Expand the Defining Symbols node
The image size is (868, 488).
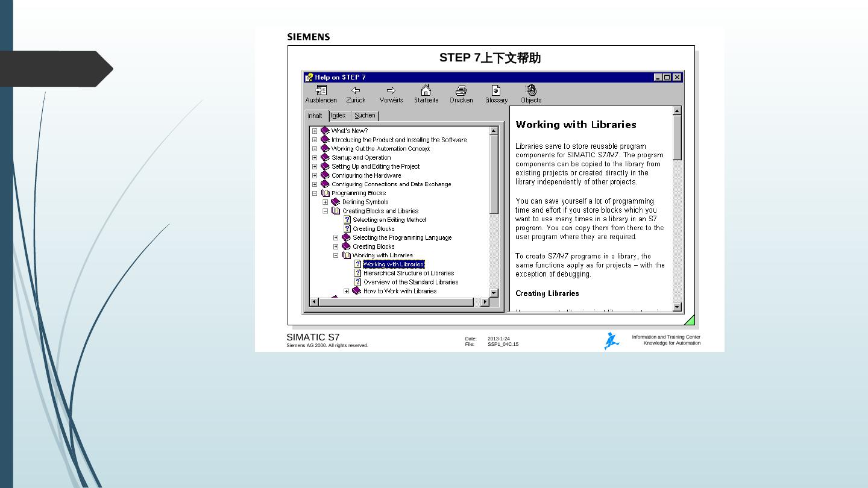point(325,202)
